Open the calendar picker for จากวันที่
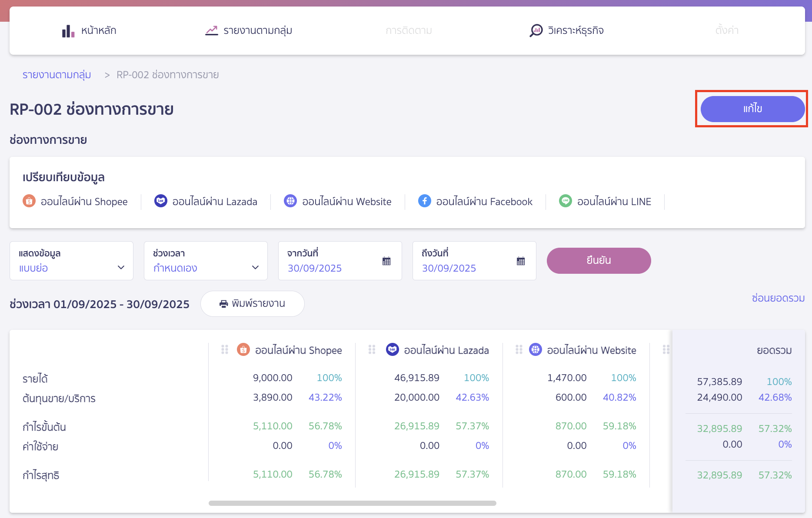This screenshot has height=518, width=812. [x=386, y=260]
